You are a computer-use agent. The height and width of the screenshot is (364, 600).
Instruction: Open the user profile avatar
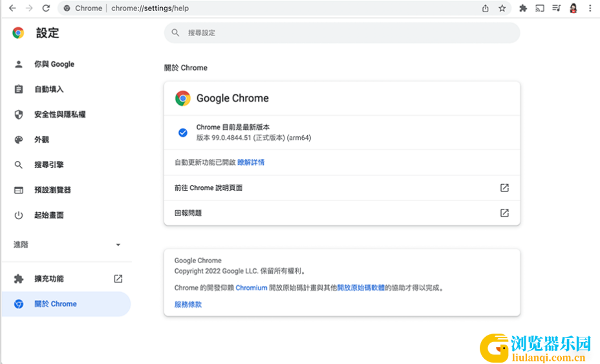click(x=573, y=8)
